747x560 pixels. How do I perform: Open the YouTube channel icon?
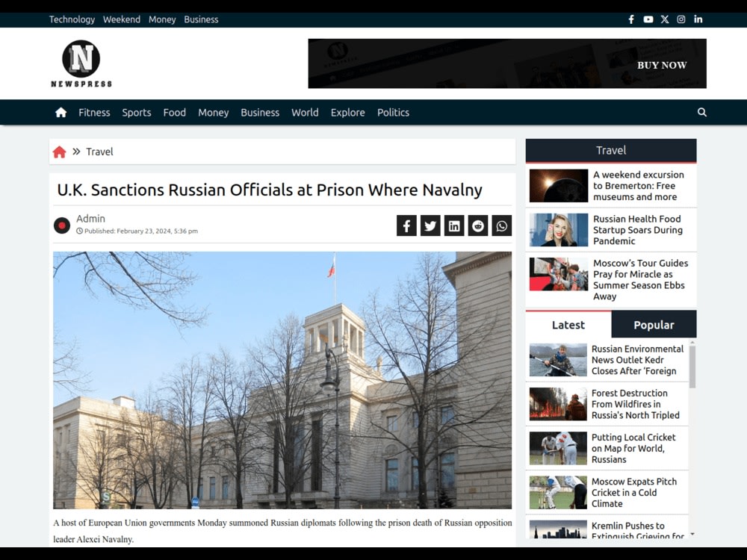(x=648, y=19)
